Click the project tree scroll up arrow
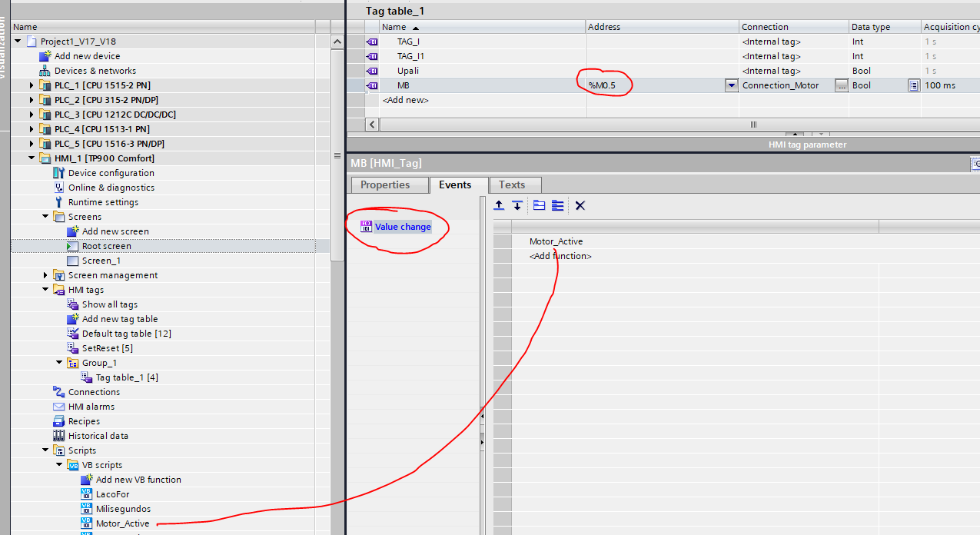The height and width of the screenshot is (535, 980). (337, 42)
